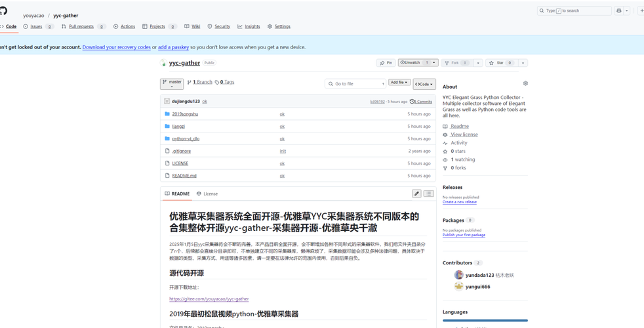This screenshot has height=328, width=644.
Task: Click the Languages bar
Action: (x=485, y=320)
